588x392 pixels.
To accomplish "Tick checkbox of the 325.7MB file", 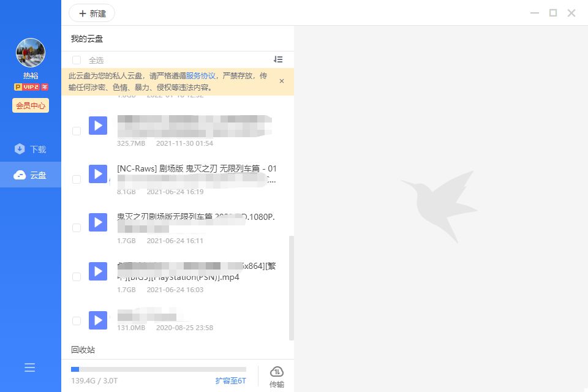I will pyautogui.click(x=77, y=131).
